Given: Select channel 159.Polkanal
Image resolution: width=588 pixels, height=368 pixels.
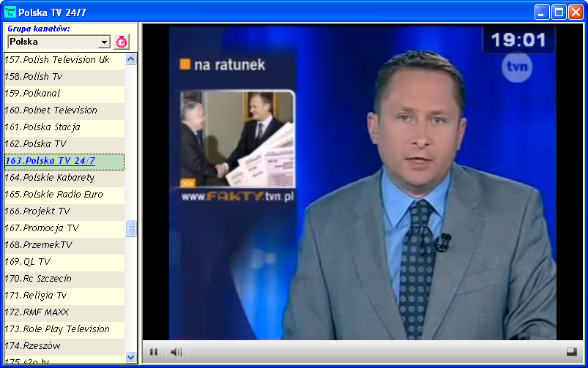Looking at the screenshot, I should (64, 94).
